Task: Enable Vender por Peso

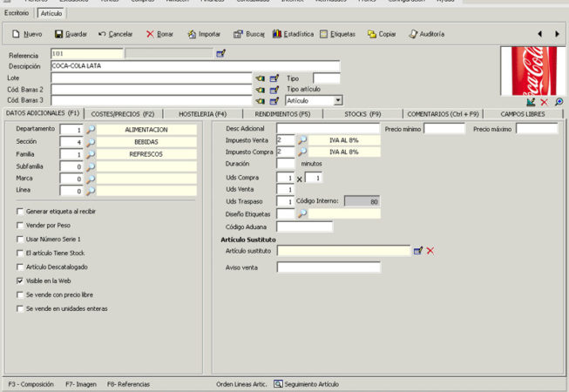Action: (x=20, y=226)
